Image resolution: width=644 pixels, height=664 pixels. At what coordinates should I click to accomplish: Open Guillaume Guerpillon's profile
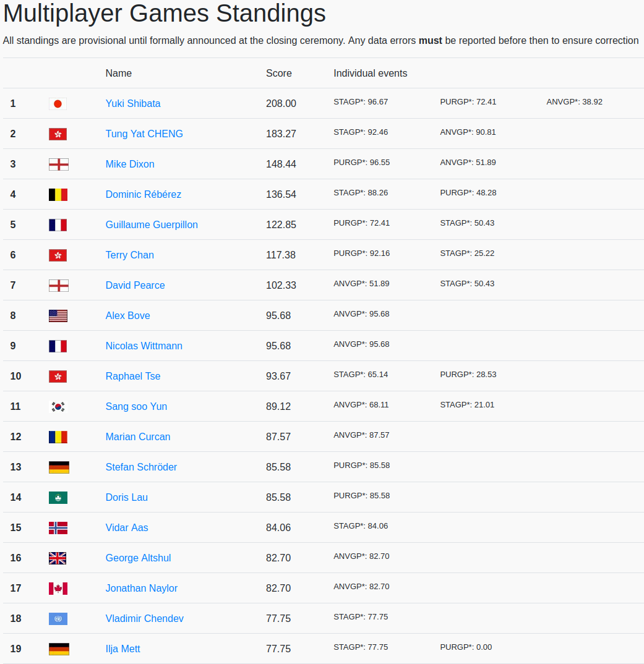[x=152, y=224]
